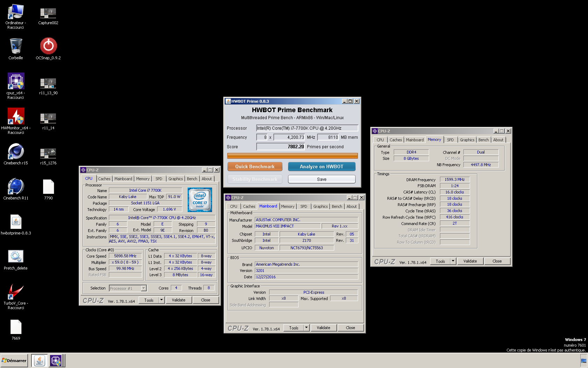Open Pretch_delete batch file icon

tap(16, 259)
